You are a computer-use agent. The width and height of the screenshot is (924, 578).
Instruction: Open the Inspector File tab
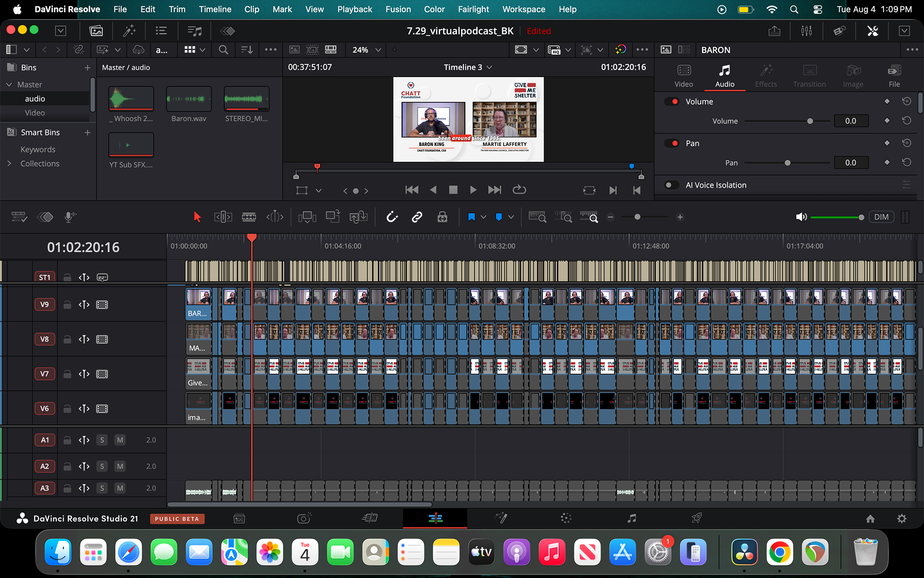point(894,77)
